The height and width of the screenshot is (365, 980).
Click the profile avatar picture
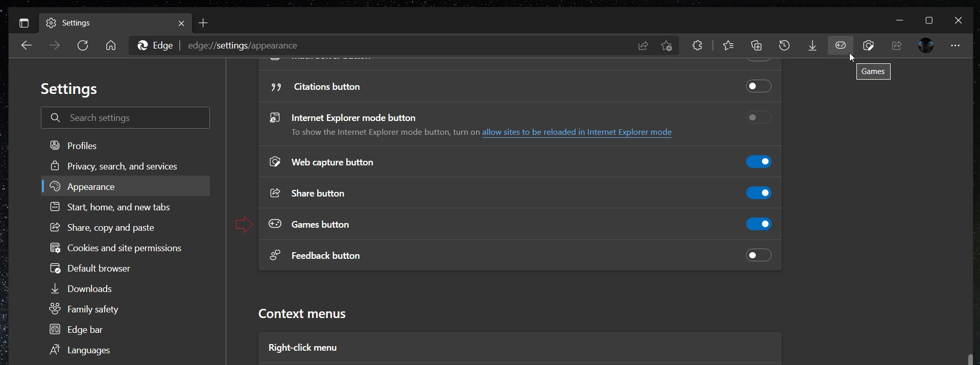tap(926, 45)
